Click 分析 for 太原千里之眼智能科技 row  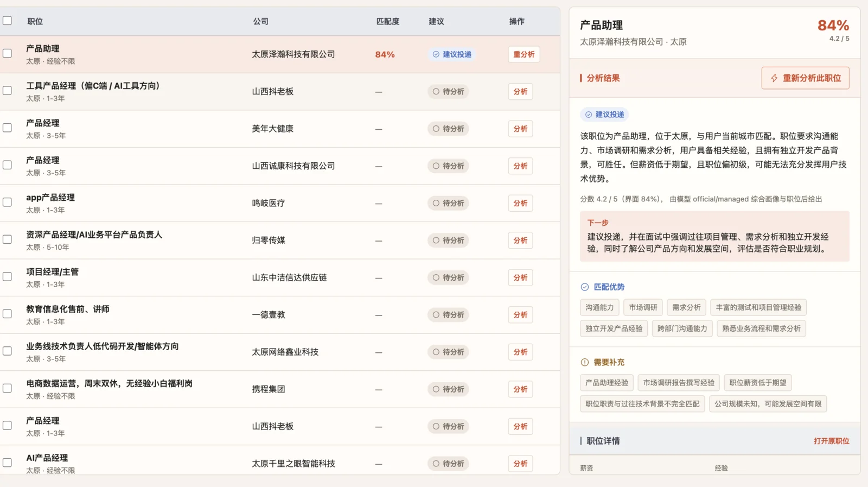click(520, 464)
